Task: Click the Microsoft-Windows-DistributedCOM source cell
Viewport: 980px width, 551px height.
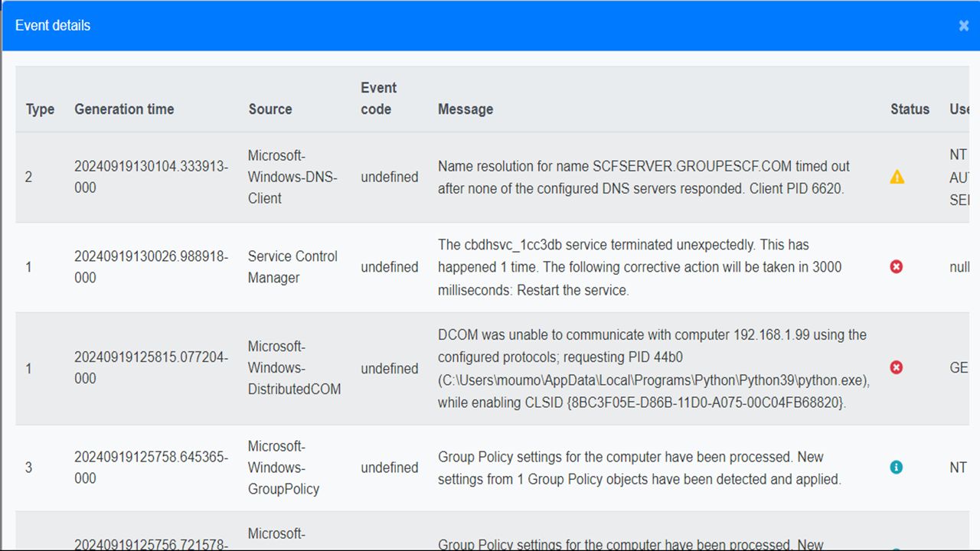Action: (294, 368)
